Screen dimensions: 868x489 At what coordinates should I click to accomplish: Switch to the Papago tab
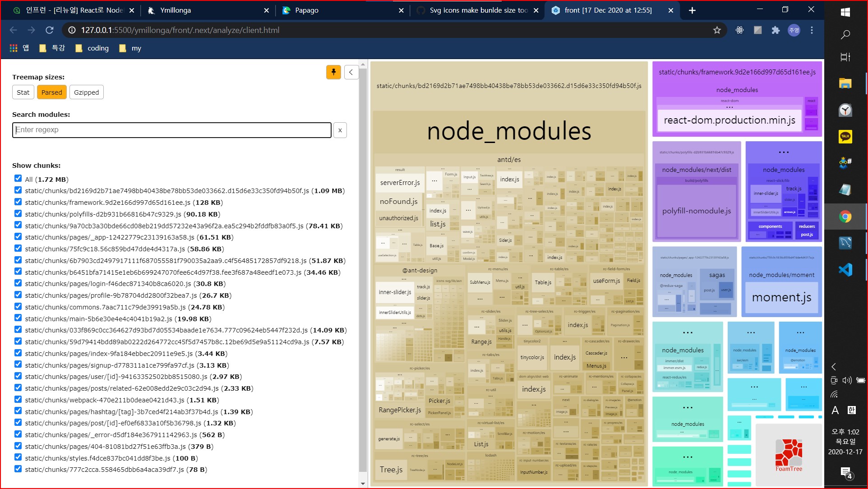[x=343, y=10]
